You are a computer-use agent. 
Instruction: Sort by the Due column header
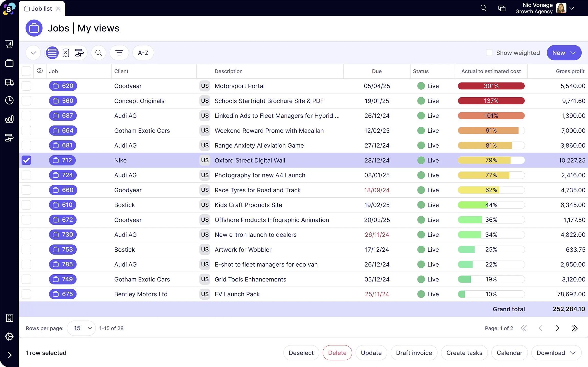(377, 71)
